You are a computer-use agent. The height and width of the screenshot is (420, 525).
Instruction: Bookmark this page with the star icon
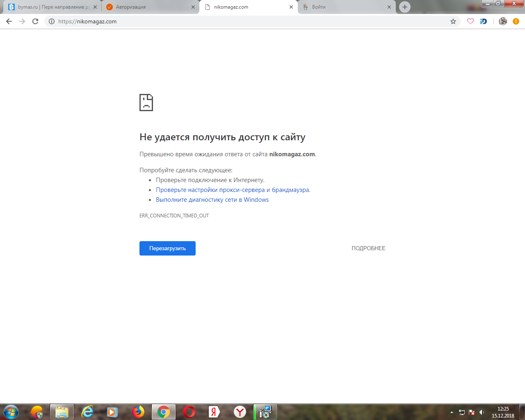coord(453,21)
